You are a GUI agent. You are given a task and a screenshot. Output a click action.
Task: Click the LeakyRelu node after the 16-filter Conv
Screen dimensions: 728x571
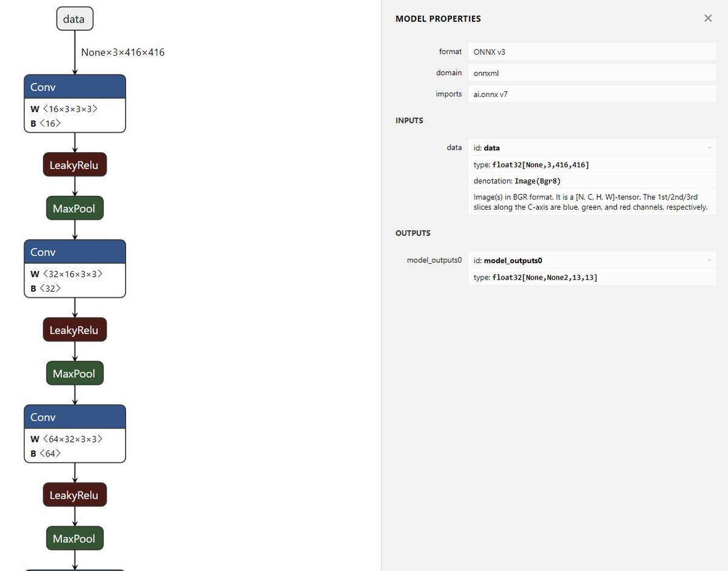(75, 165)
